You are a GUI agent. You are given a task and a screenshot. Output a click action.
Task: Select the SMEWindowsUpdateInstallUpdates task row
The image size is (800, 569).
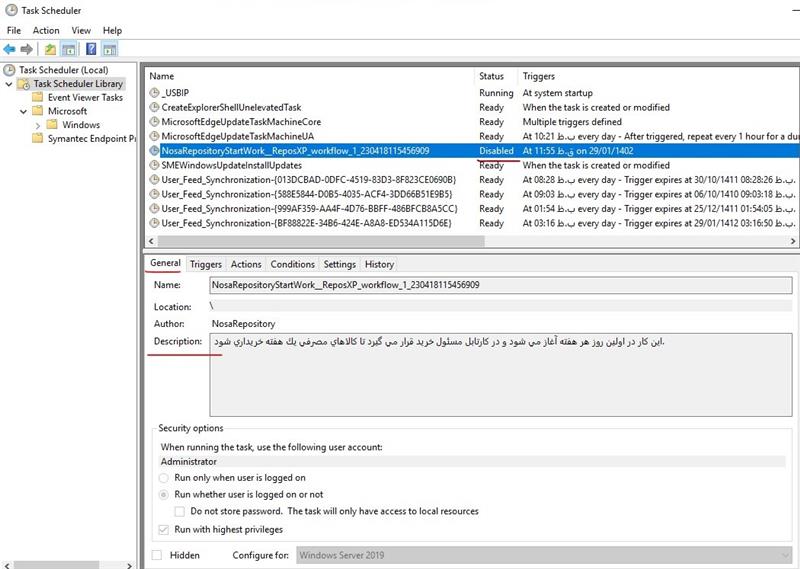coord(232,165)
